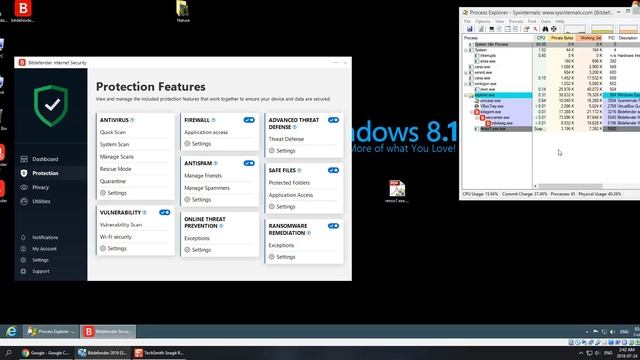Sort by Working Set column header

coord(590,38)
